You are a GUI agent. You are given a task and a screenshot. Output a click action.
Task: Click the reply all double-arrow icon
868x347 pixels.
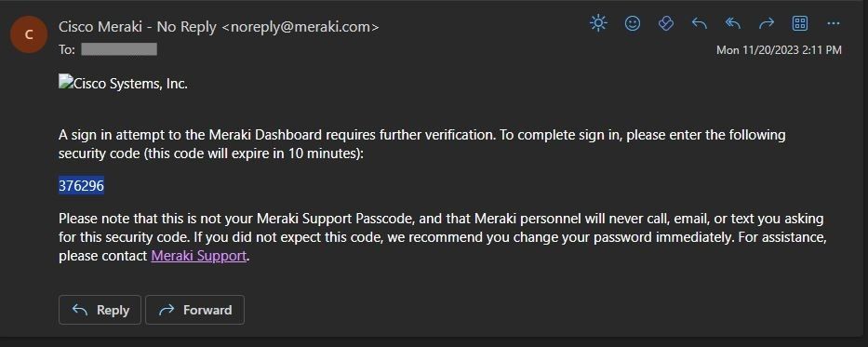tap(733, 23)
